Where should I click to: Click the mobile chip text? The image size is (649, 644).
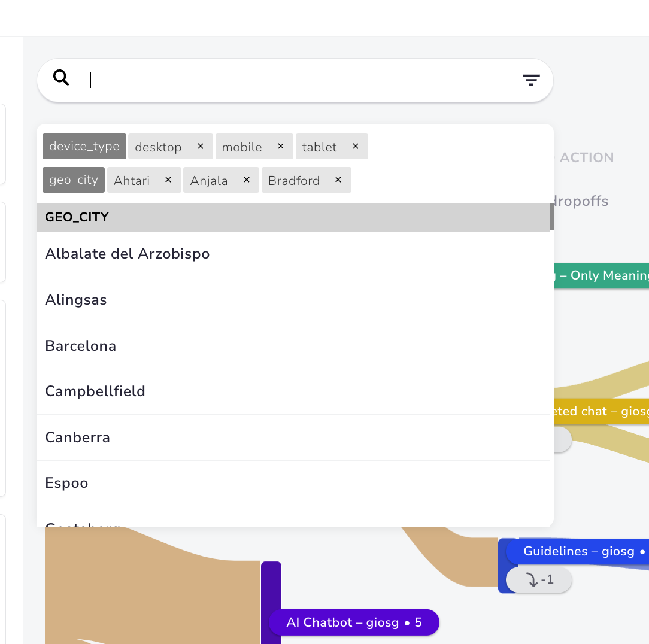pyautogui.click(x=242, y=147)
